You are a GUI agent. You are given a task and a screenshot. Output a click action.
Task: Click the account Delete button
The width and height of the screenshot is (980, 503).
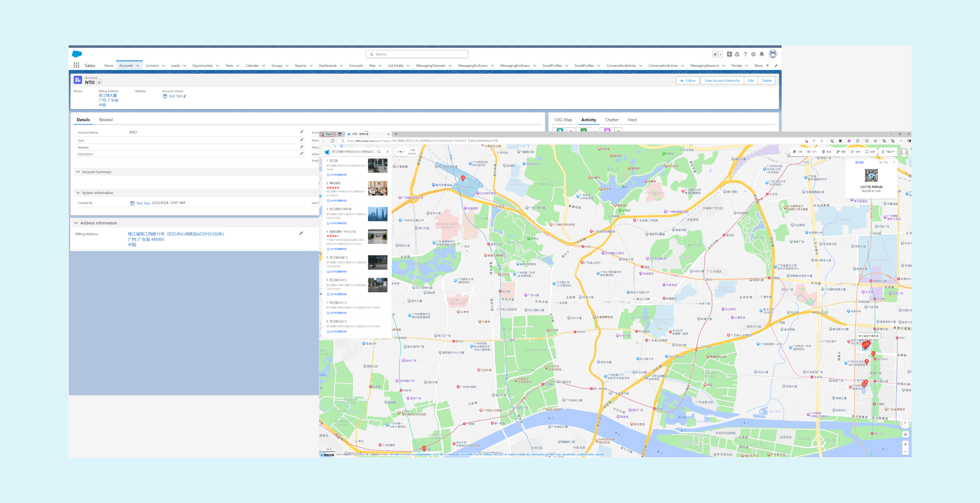coord(766,81)
